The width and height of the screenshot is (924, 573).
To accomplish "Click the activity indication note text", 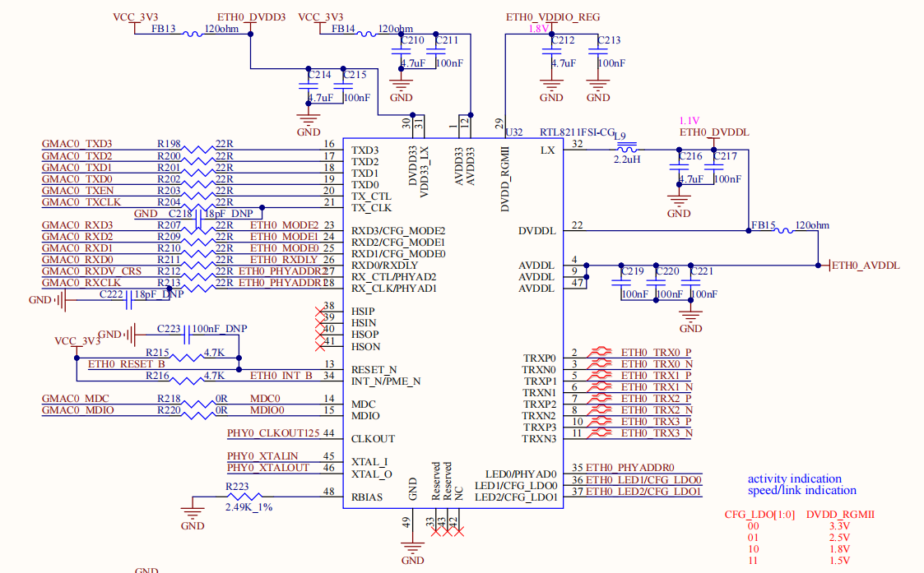I will click(794, 478).
